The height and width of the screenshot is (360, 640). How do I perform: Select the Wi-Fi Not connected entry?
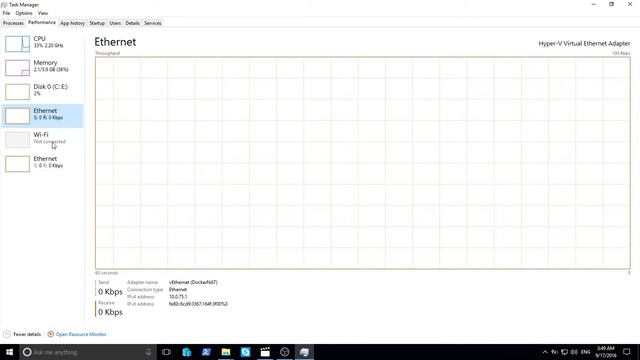pyautogui.click(x=42, y=140)
